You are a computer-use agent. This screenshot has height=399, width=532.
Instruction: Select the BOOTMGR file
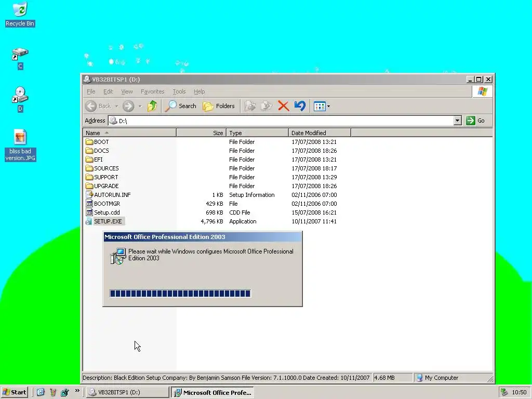point(103,204)
